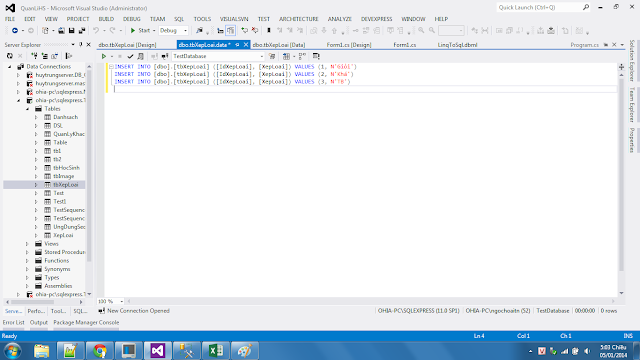Image resolution: width=640 pixels, height=360 pixels.
Task: Open the BUILD menu
Action: point(106,19)
